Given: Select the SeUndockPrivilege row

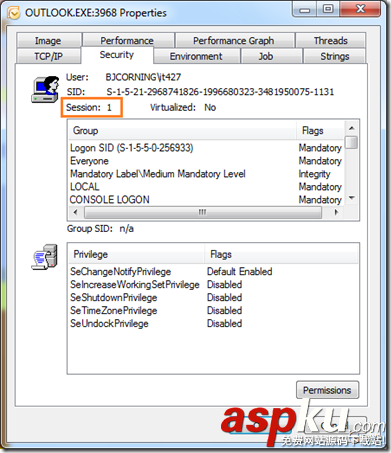Looking at the screenshot, I should (213, 324).
